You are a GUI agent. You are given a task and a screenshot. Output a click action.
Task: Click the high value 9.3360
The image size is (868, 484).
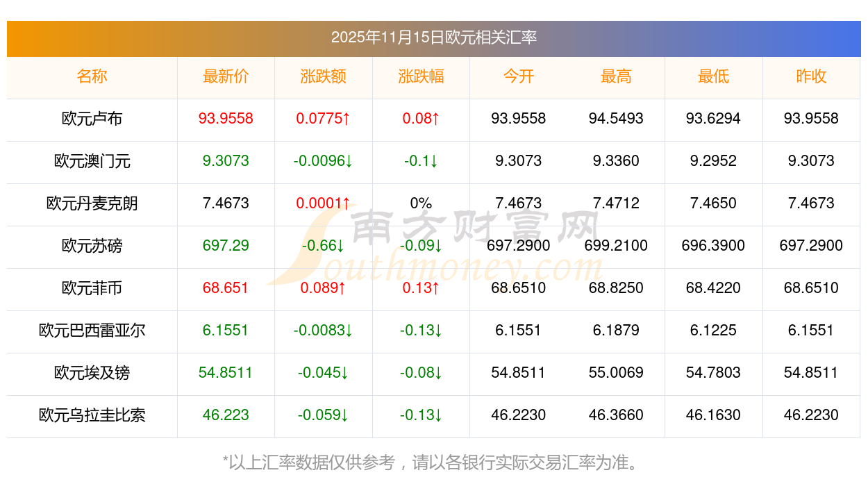[x=616, y=161]
